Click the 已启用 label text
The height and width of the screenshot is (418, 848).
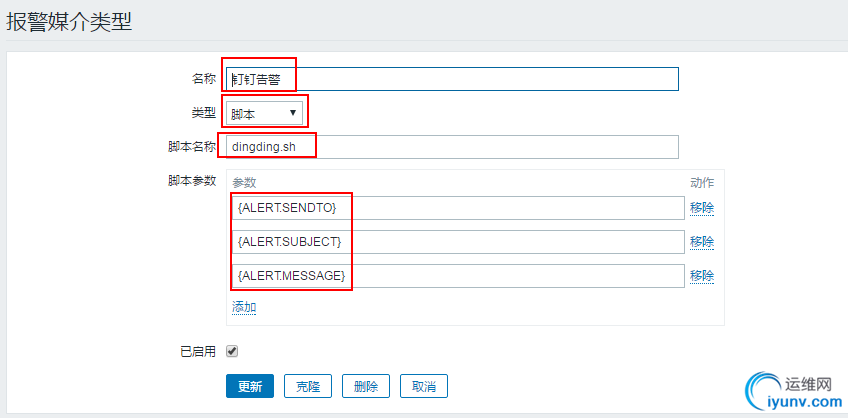point(197,351)
